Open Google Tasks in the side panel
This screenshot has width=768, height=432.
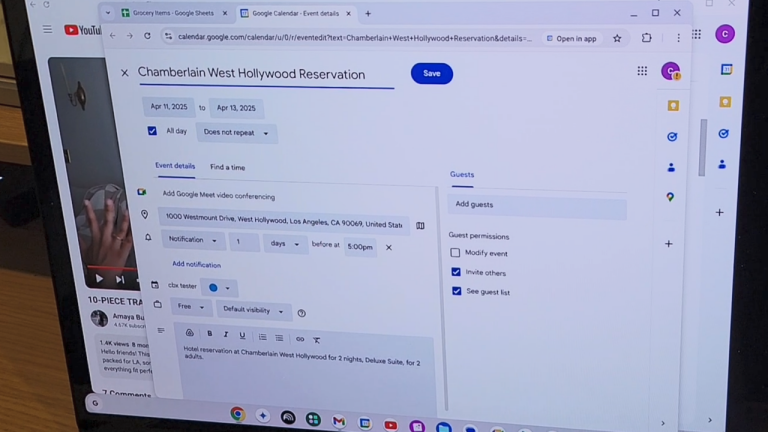[672, 137]
